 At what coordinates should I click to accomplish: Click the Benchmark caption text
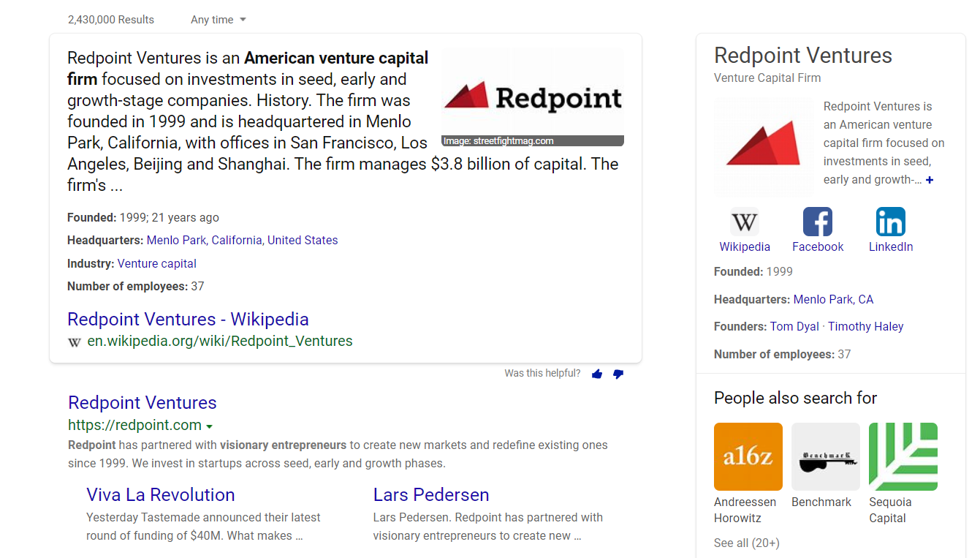coord(821,502)
